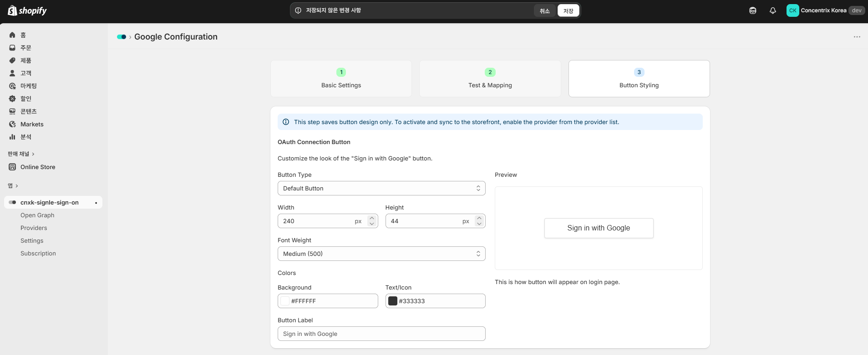
Task: Open the Online Store channel link
Action: [38, 167]
